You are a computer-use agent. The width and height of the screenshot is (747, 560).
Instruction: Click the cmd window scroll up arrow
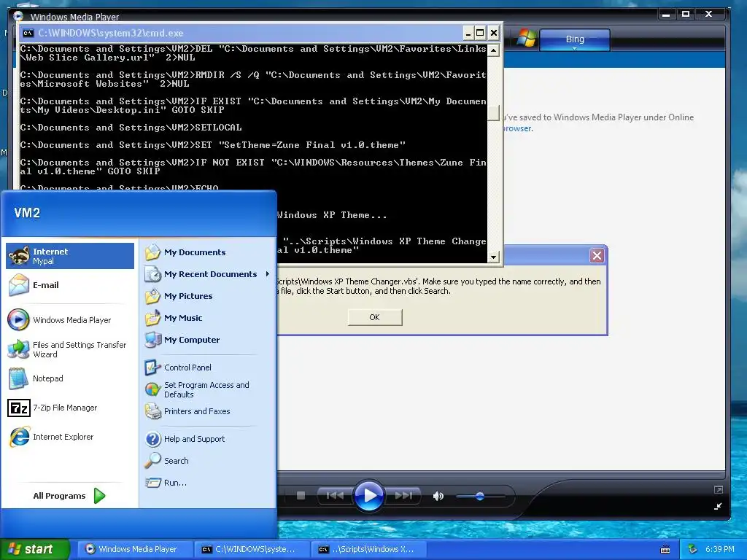pos(494,50)
